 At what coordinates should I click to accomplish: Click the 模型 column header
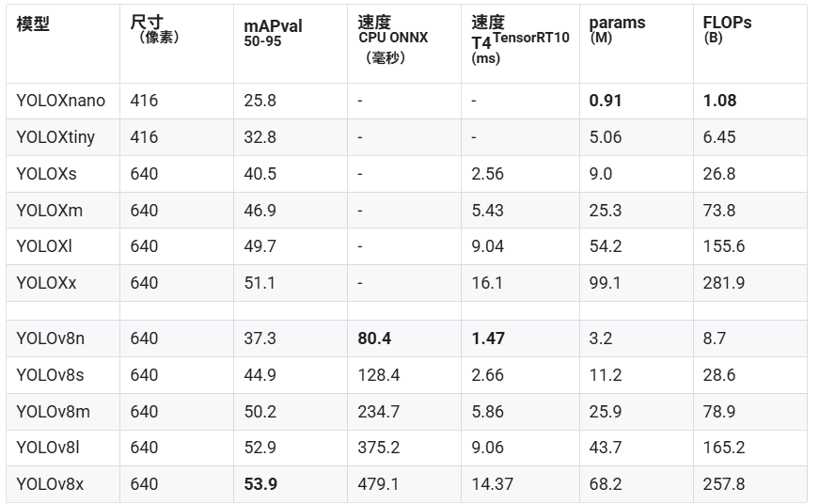[x=33, y=24]
